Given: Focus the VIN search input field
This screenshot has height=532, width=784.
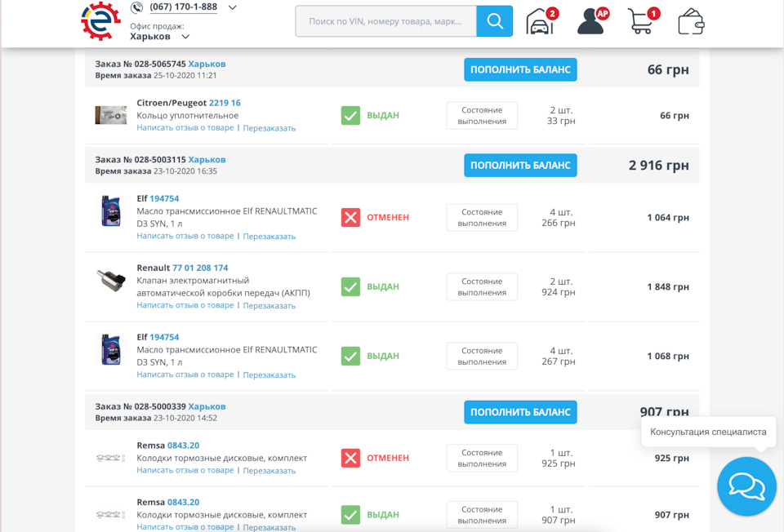Looking at the screenshot, I should click(x=385, y=21).
